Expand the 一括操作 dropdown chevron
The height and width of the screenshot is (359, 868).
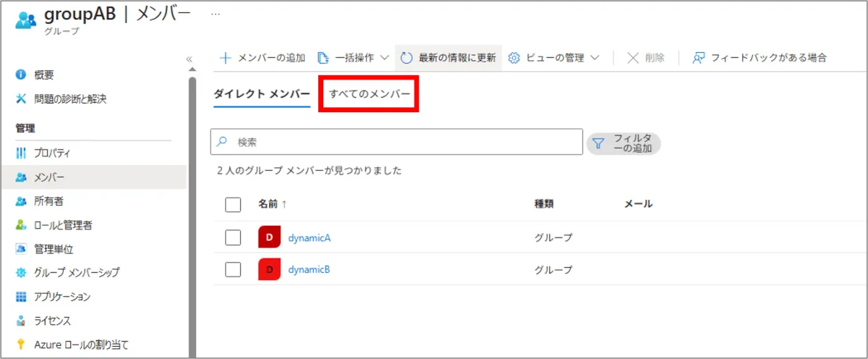[385, 58]
